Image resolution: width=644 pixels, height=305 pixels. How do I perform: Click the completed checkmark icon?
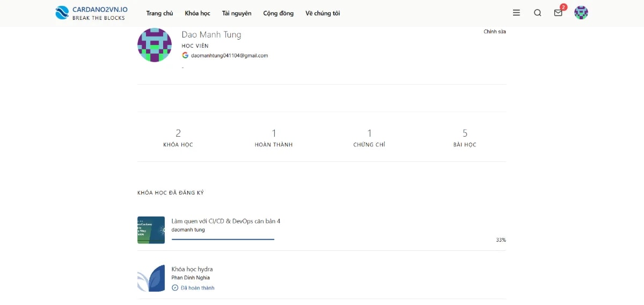point(175,288)
